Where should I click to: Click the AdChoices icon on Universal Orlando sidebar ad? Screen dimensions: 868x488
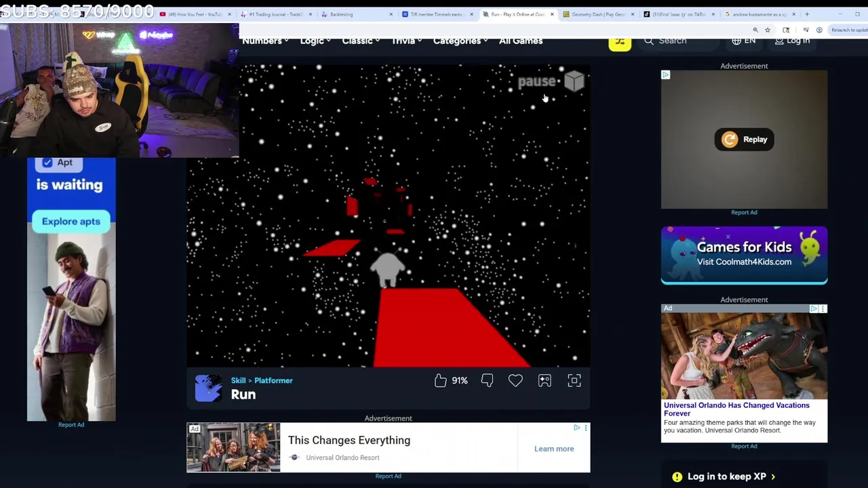pos(814,309)
